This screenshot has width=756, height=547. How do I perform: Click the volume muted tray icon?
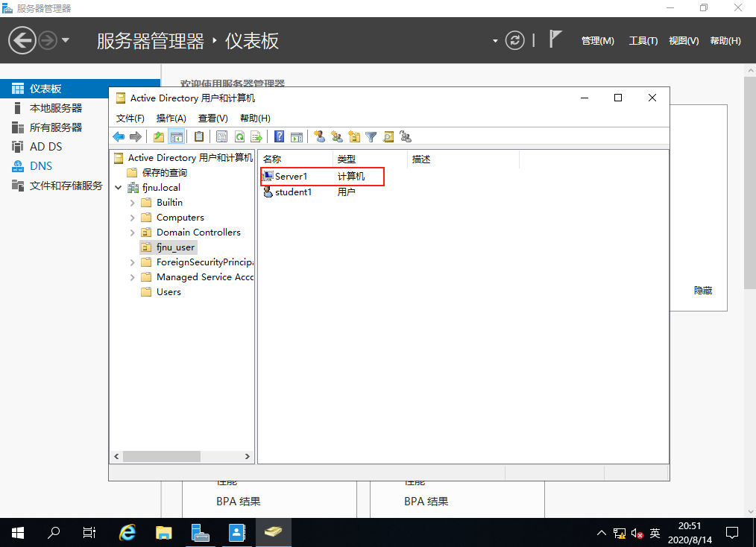(x=637, y=534)
